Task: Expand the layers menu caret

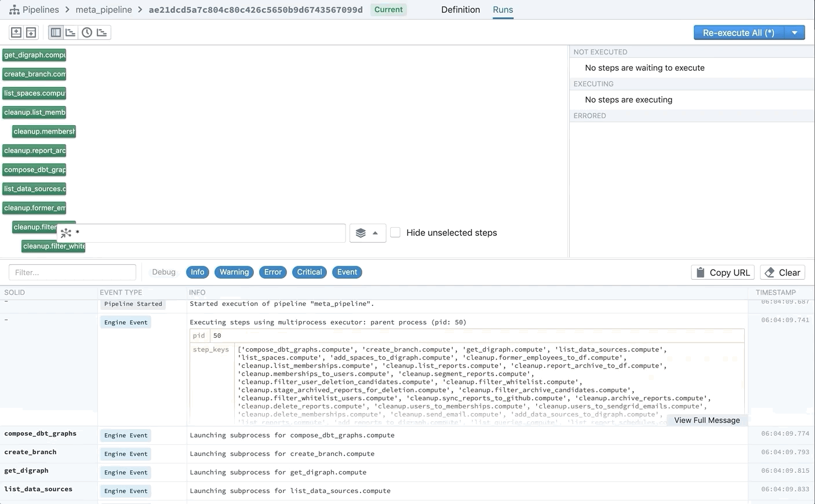Action: [x=376, y=233]
